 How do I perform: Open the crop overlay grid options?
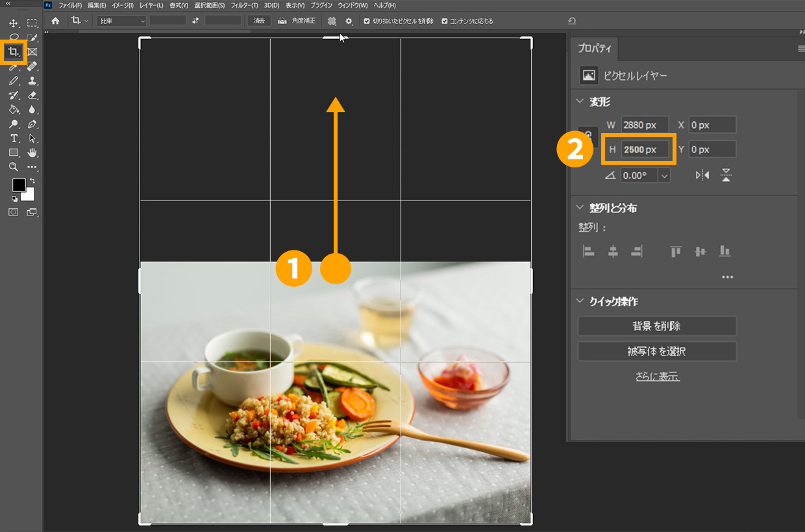pyautogui.click(x=332, y=21)
